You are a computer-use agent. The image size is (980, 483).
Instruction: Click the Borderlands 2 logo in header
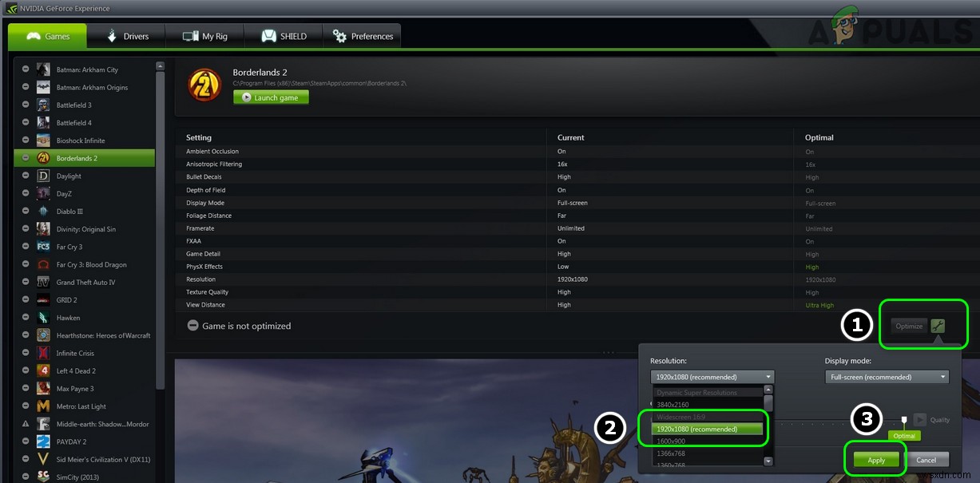pos(204,85)
